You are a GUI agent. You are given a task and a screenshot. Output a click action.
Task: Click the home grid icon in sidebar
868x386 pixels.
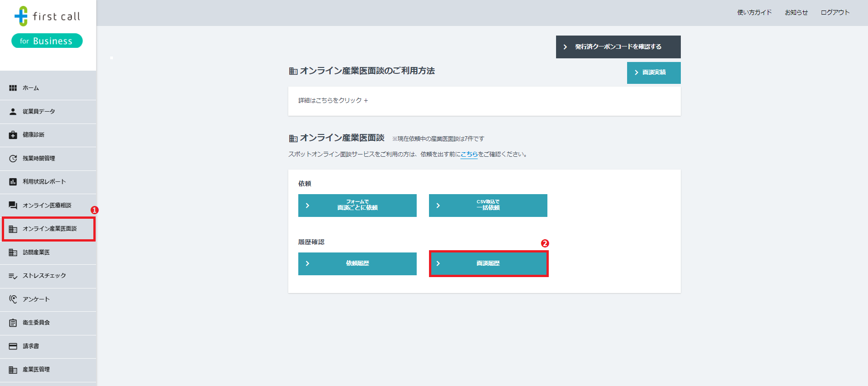point(13,88)
